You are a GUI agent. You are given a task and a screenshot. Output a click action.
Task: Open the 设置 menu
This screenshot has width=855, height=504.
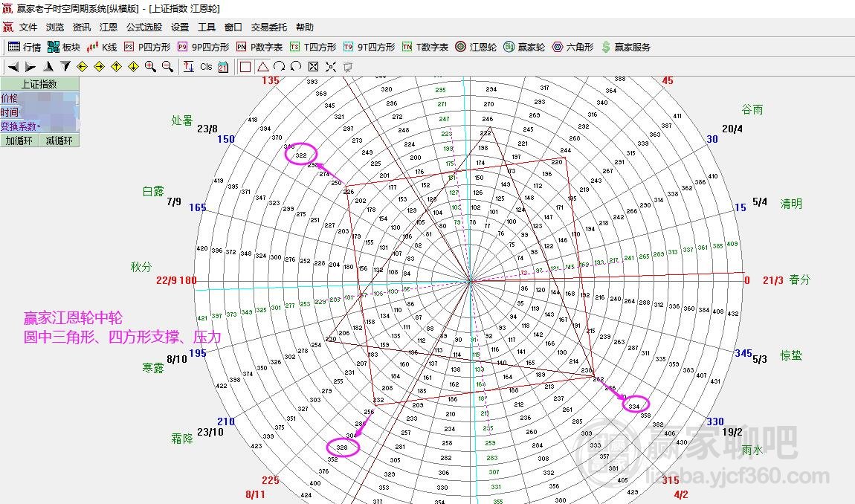[180, 28]
